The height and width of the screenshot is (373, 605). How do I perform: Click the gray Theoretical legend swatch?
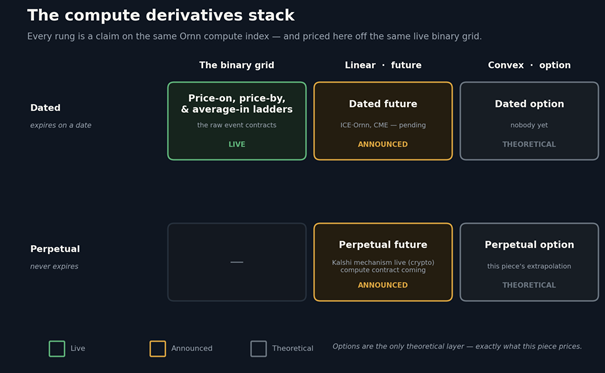pos(258,348)
